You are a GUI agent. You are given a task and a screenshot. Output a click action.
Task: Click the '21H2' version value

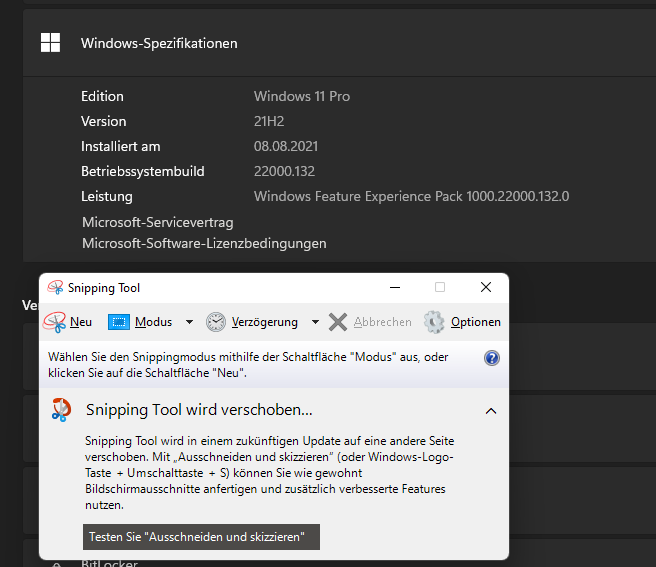point(269,121)
